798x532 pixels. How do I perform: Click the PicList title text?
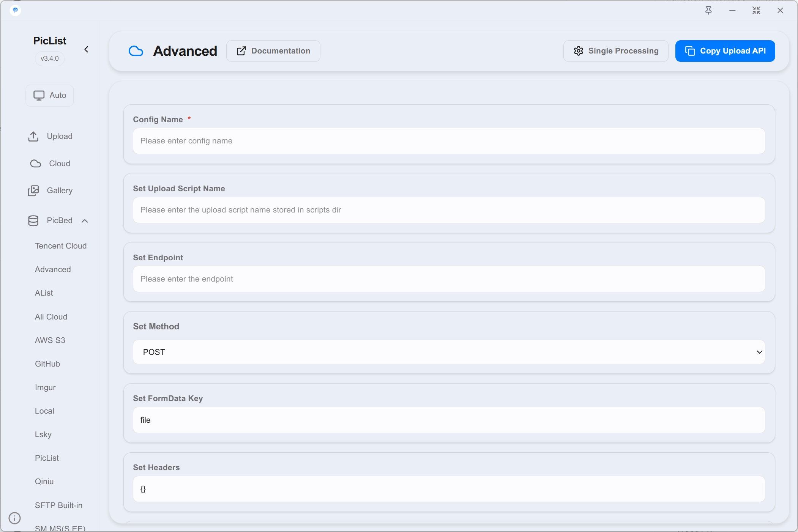50,41
